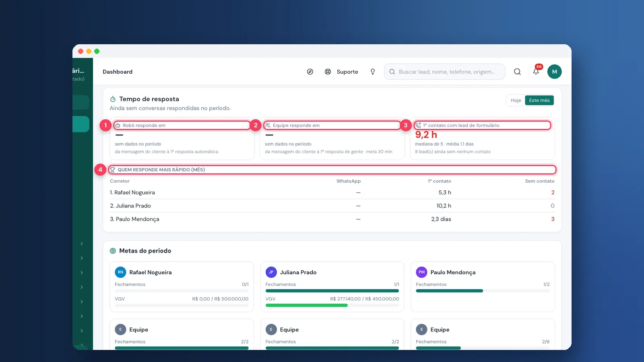
Task: Select the highlighted active sidebar menu item
Action: (x=81, y=124)
